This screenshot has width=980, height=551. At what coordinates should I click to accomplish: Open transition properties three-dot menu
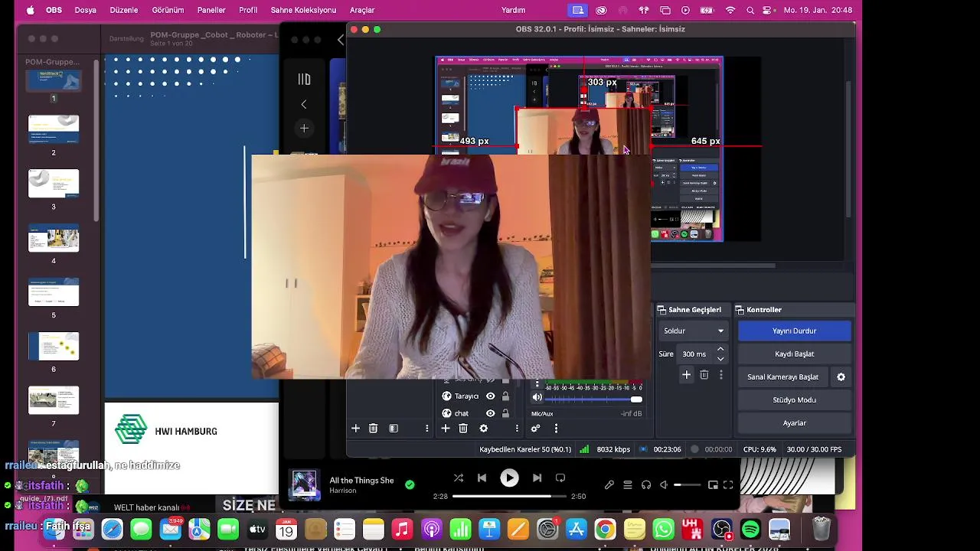click(x=720, y=375)
